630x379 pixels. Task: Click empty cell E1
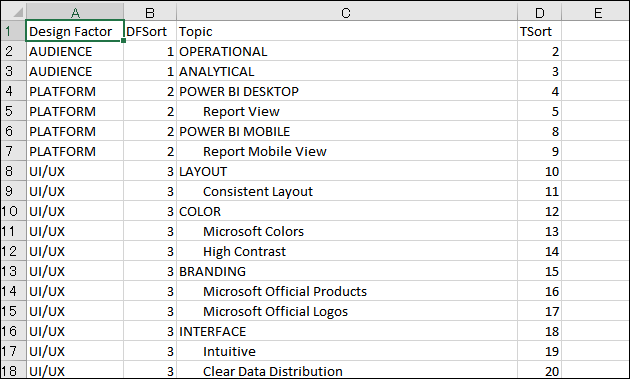pyautogui.click(x=595, y=31)
